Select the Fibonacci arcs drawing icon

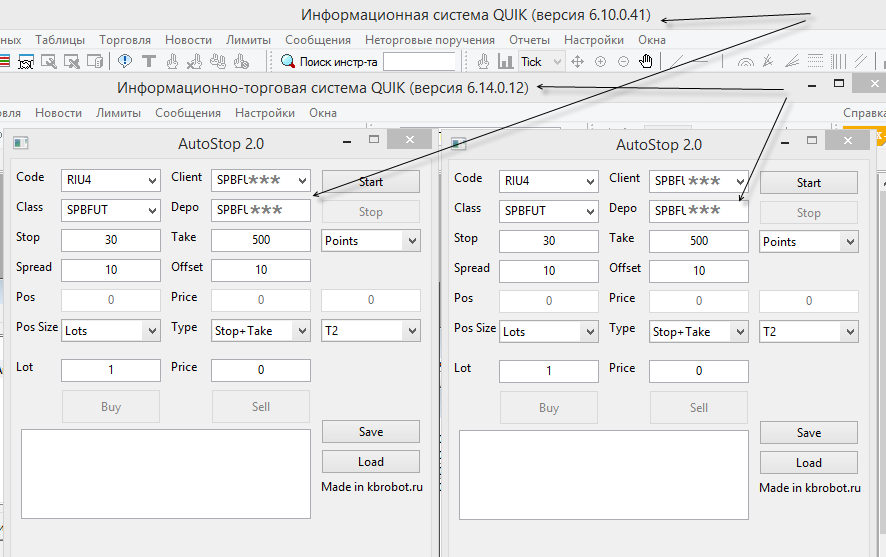pos(746,62)
